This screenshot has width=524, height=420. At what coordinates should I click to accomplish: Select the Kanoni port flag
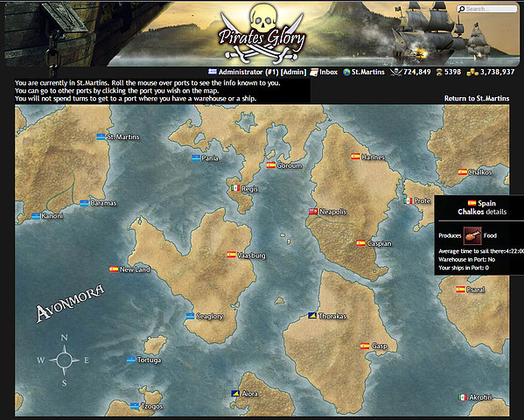coord(36,216)
